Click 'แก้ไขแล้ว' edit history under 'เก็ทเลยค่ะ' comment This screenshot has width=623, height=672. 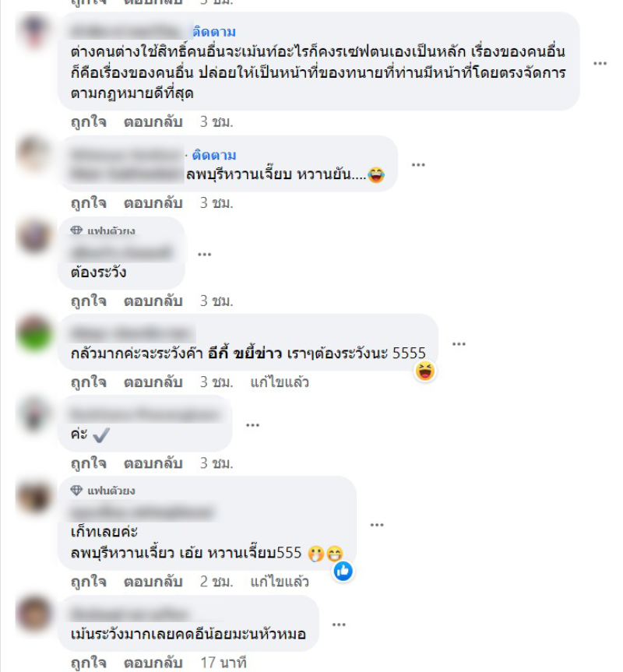click(x=280, y=581)
